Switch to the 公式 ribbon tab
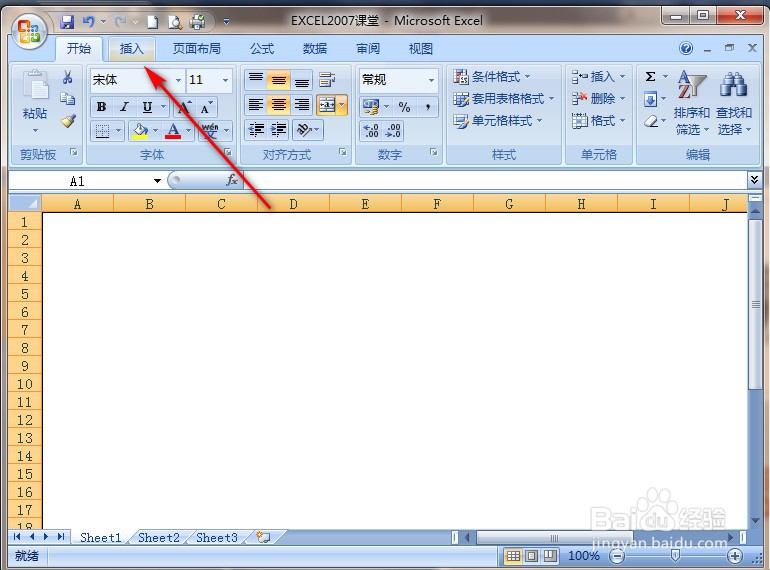The image size is (770, 570). (x=262, y=49)
